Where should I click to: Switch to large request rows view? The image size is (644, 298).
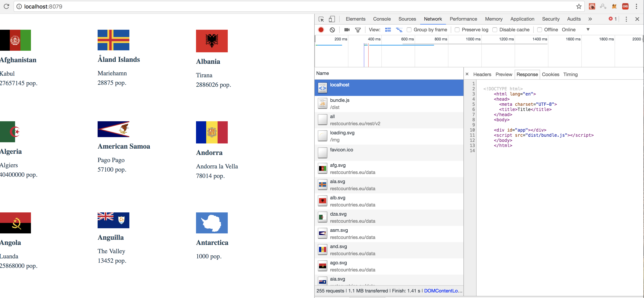click(388, 30)
